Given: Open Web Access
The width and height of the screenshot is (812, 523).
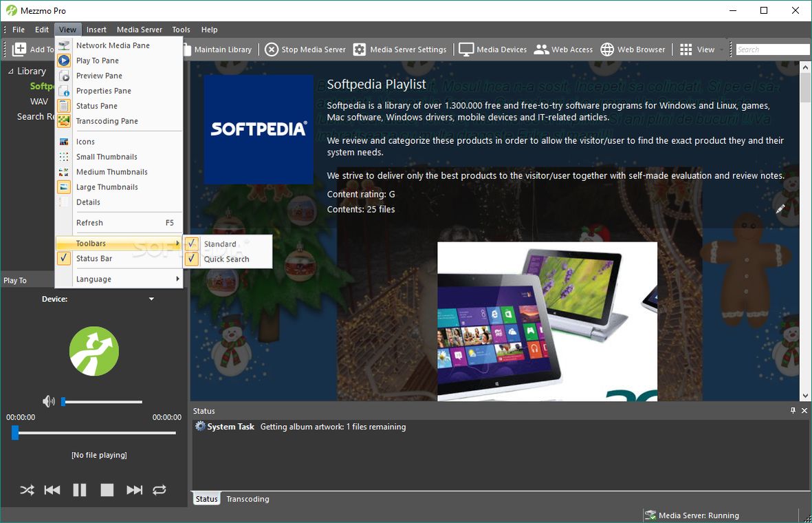Looking at the screenshot, I should (563, 50).
